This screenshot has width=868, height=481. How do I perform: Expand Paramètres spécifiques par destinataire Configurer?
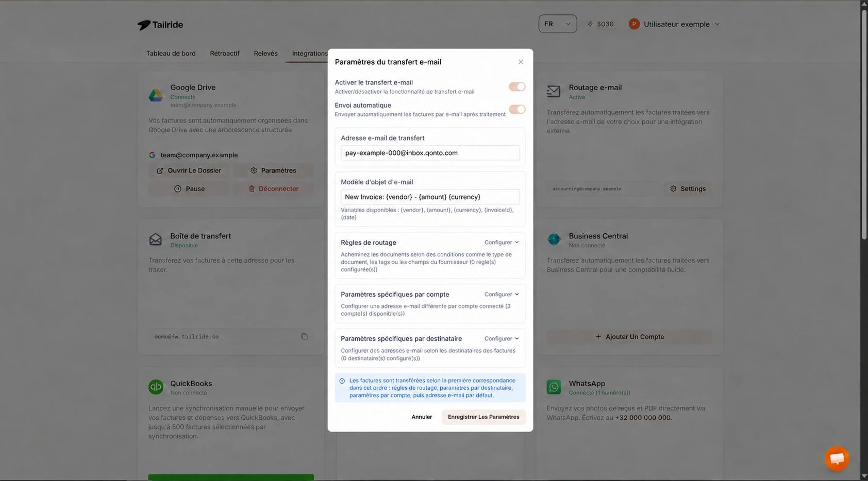pyautogui.click(x=502, y=339)
